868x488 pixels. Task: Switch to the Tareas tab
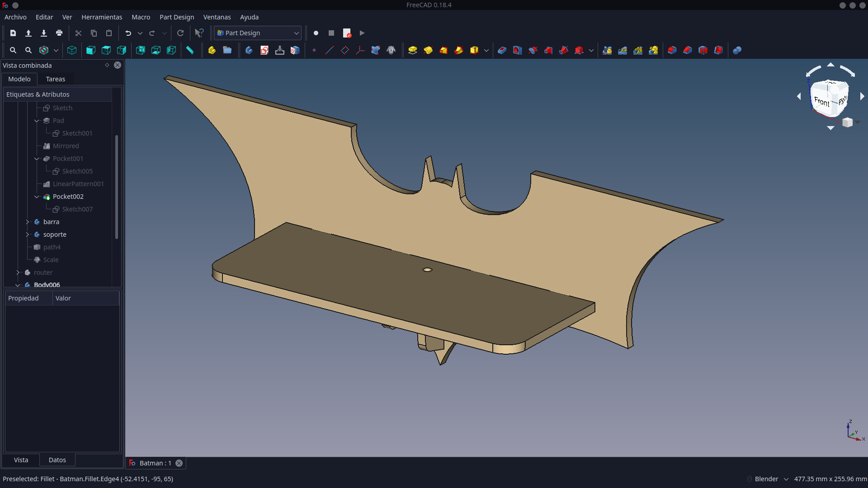(56, 79)
